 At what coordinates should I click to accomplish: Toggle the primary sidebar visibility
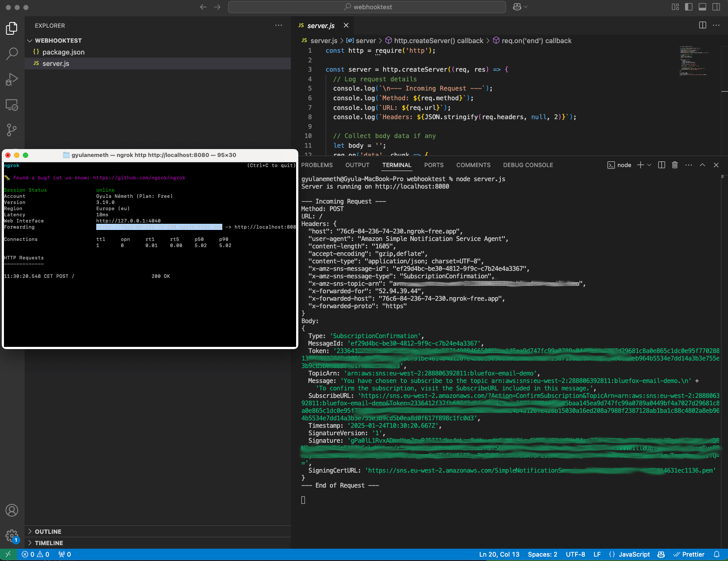pyautogui.click(x=688, y=7)
